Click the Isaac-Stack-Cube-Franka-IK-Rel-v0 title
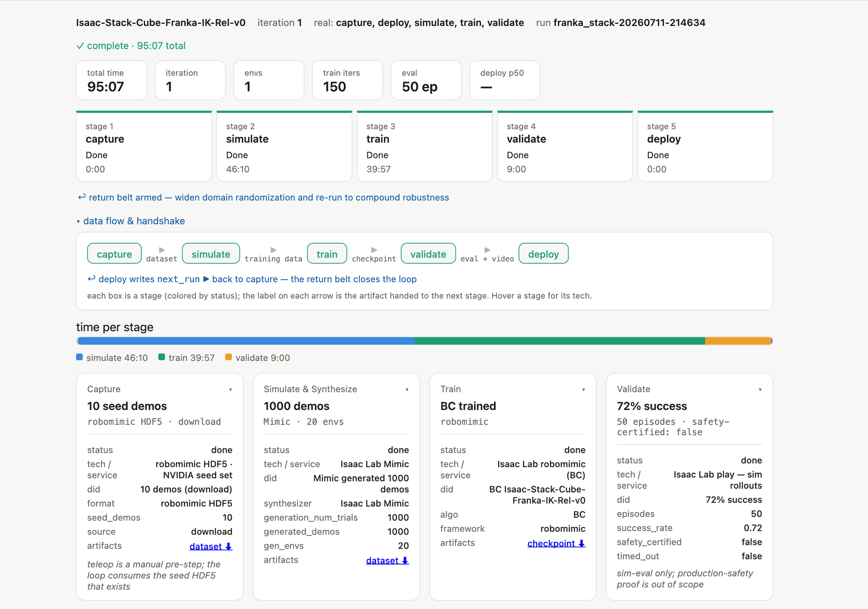 click(x=161, y=23)
